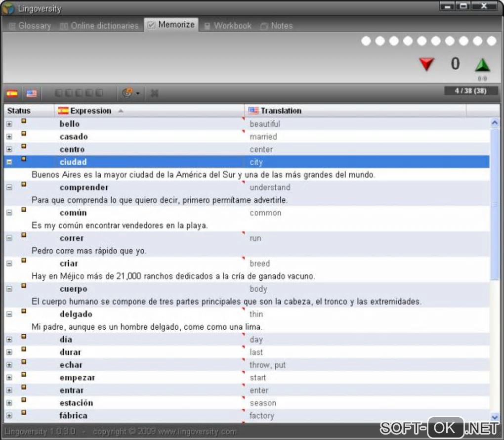
Task: Click the green up arrow score button
Action: click(482, 65)
